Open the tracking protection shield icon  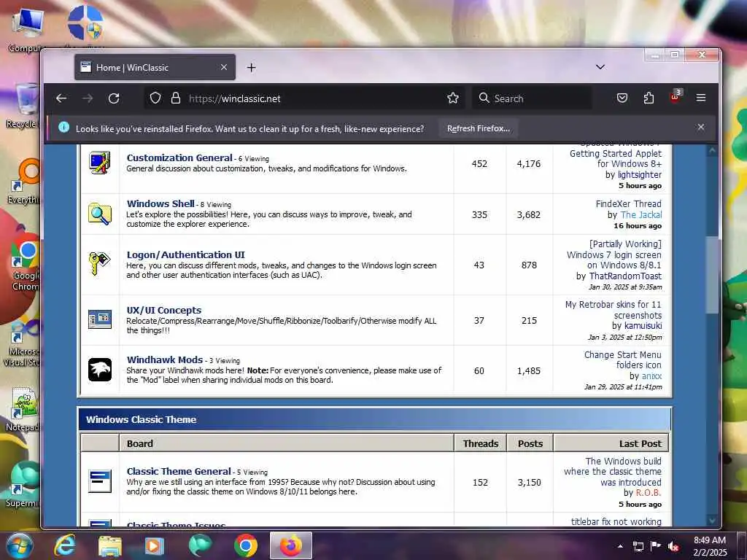point(155,98)
